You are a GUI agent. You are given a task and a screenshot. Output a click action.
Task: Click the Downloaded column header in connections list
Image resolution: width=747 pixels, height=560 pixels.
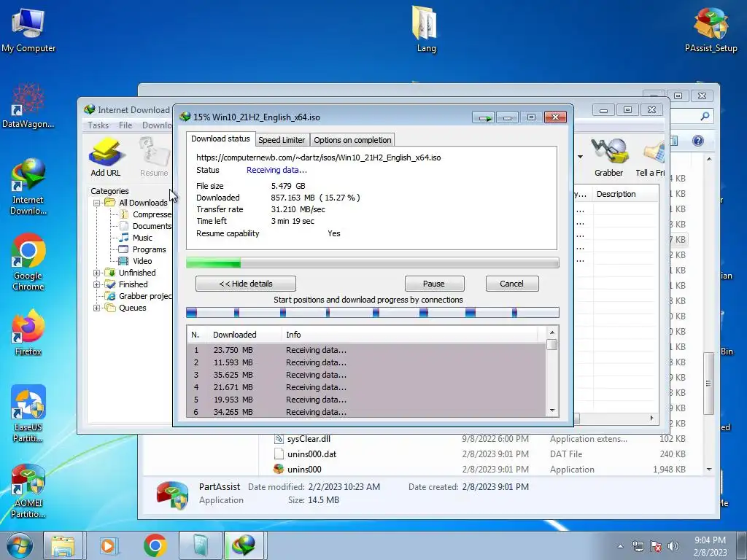[245, 335]
